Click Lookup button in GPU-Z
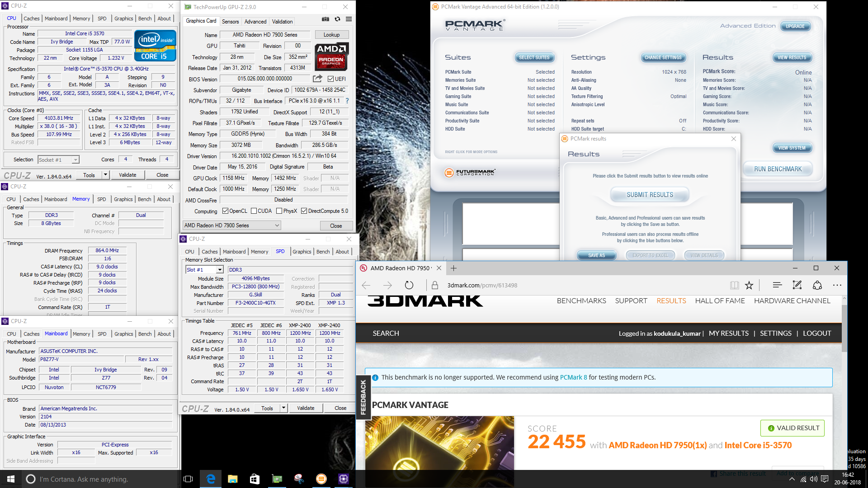The width and height of the screenshot is (868, 488). (331, 35)
